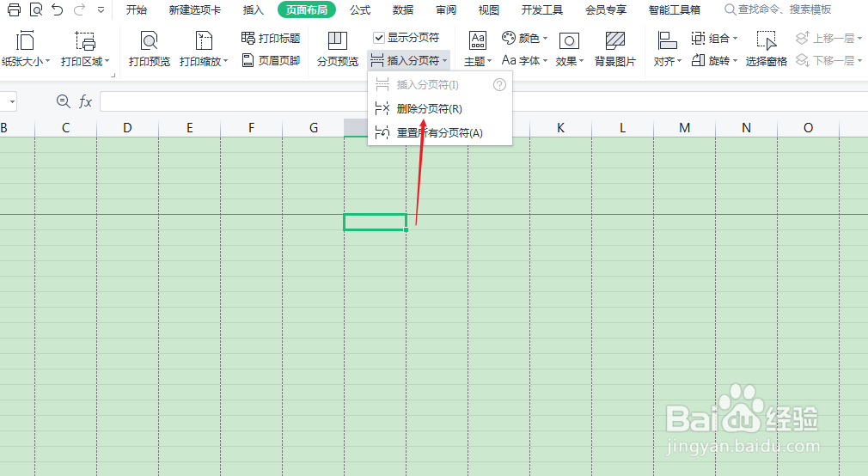Click the fx insert function icon
The width and height of the screenshot is (868, 476).
click(x=85, y=101)
